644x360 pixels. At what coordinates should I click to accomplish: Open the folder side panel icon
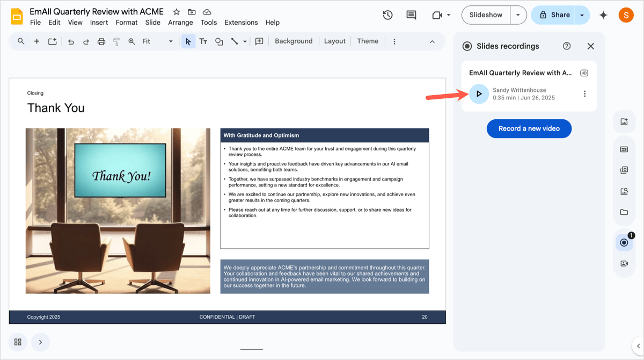[624, 212]
